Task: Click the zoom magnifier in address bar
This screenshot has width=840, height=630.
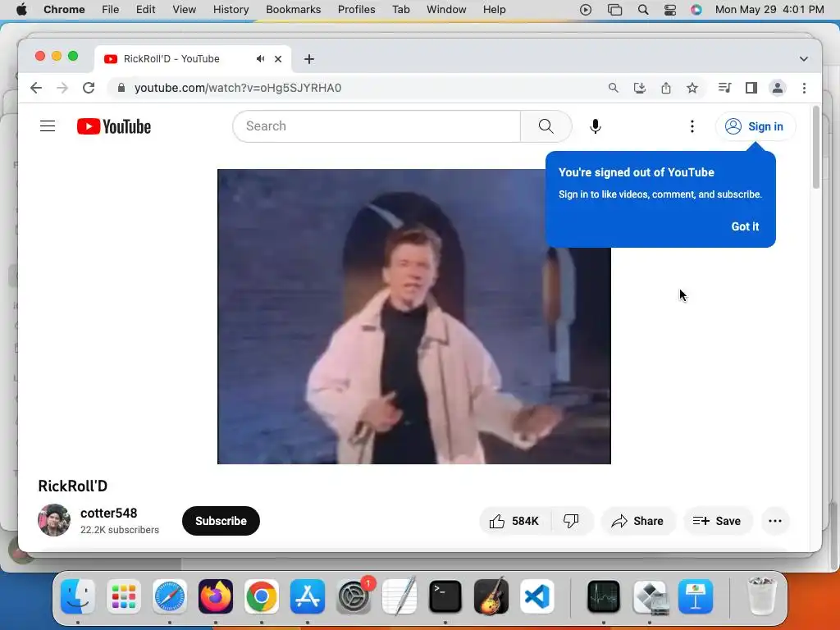Action: pyautogui.click(x=614, y=88)
